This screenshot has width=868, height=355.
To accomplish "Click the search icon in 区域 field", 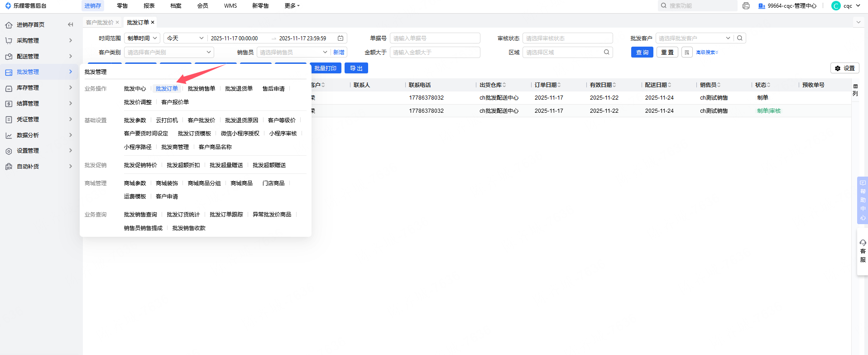I will pos(606,53).
